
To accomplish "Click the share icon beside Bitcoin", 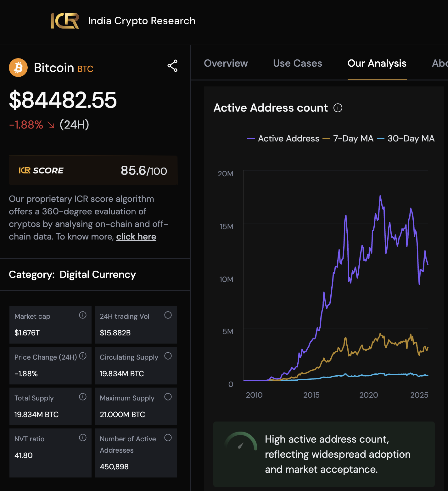I will [172, 66].
